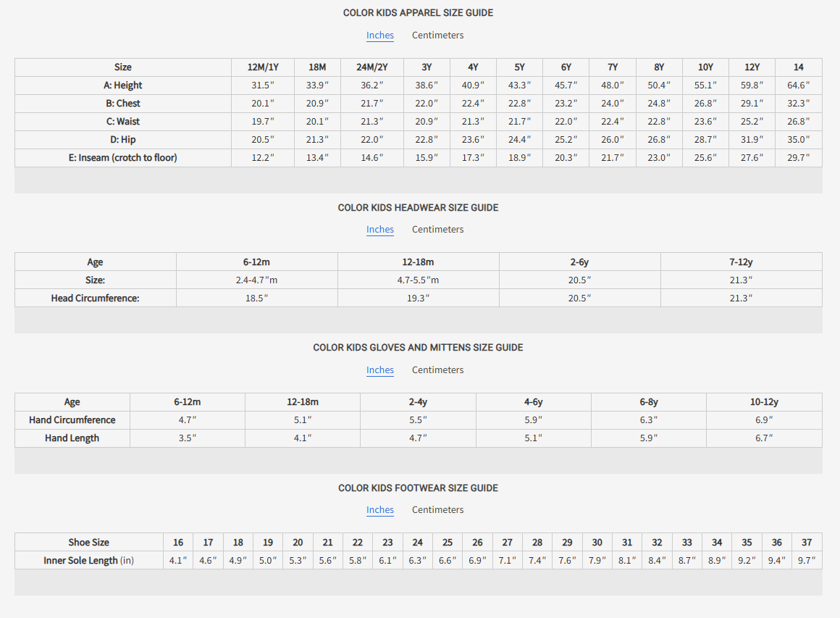Click shoe size 16 column header
840x618 pixels.
pos(178,543)
